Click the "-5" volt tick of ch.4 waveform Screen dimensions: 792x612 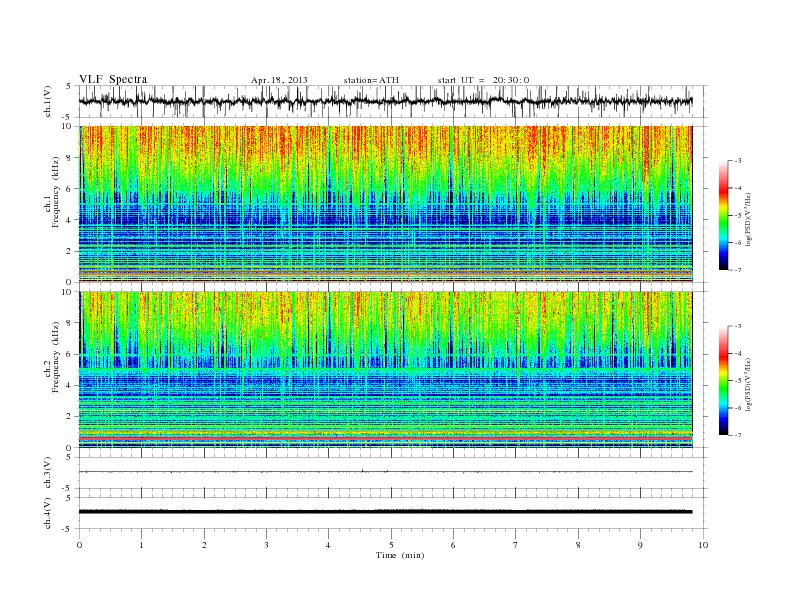pos(68,529)
